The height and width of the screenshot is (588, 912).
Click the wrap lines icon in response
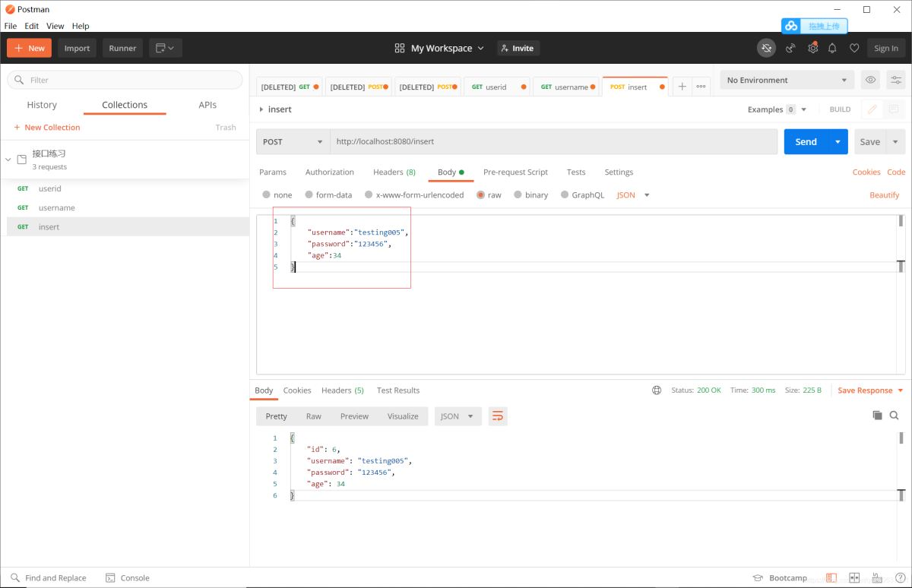[x=498, y=416]
